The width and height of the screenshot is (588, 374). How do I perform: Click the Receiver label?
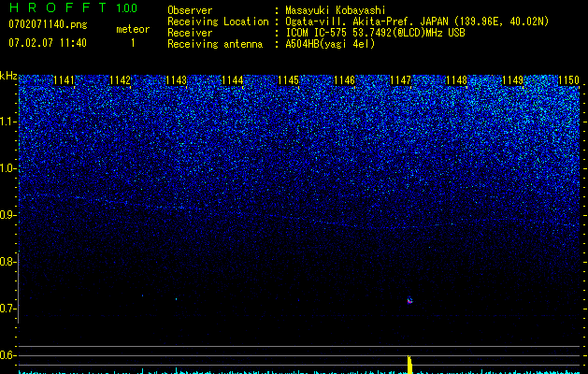click(190, 33)
